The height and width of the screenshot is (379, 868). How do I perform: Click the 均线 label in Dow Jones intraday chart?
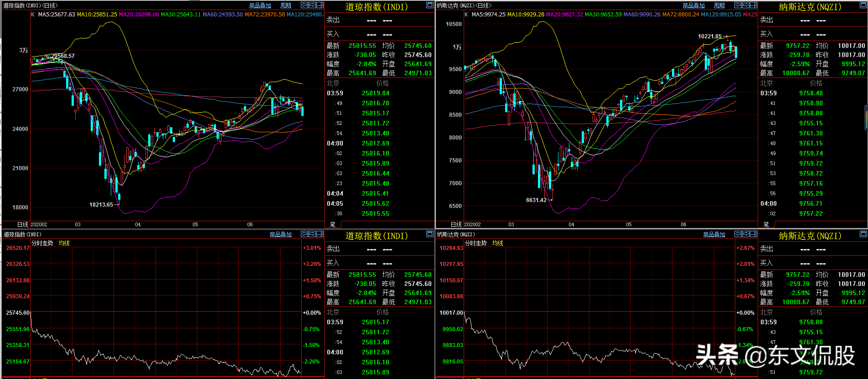tap(64, 244)
